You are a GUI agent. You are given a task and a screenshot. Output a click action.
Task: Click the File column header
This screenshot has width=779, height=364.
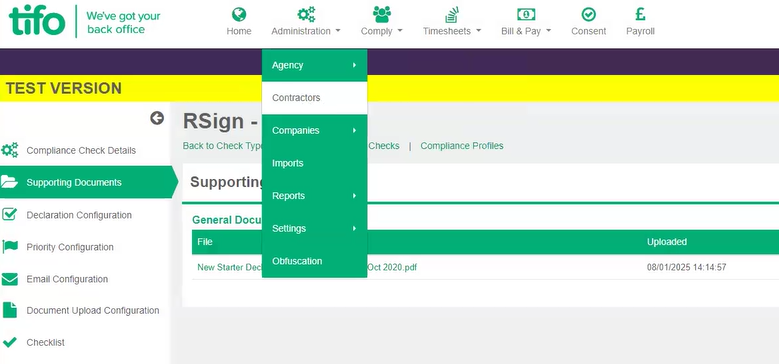click(205, 242)
